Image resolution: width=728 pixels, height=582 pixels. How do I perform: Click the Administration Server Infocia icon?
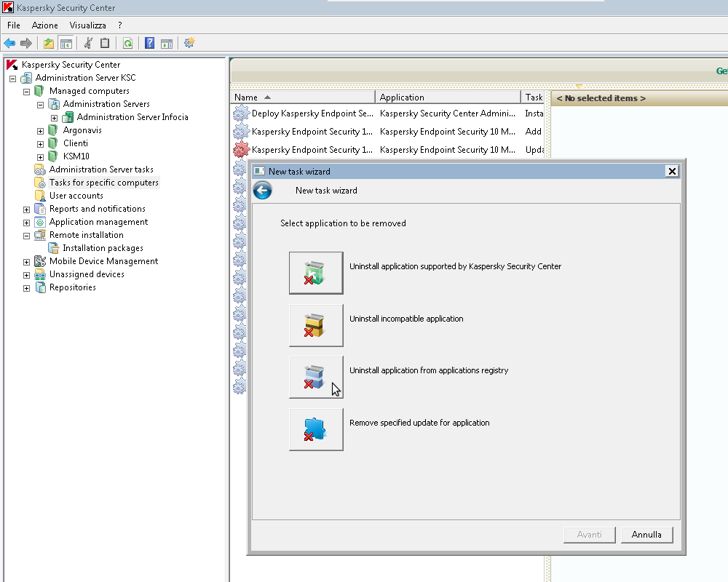[68, 117]
